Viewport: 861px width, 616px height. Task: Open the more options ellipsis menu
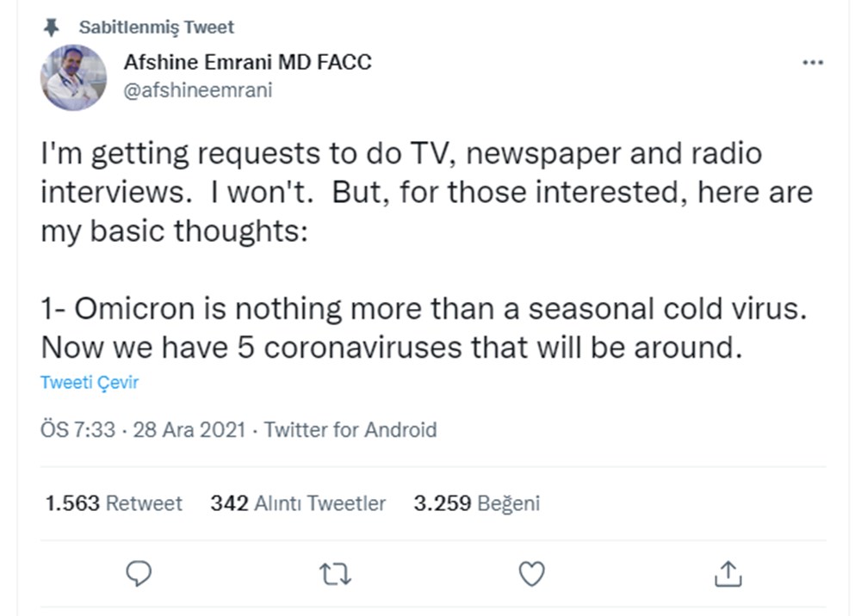812,63
